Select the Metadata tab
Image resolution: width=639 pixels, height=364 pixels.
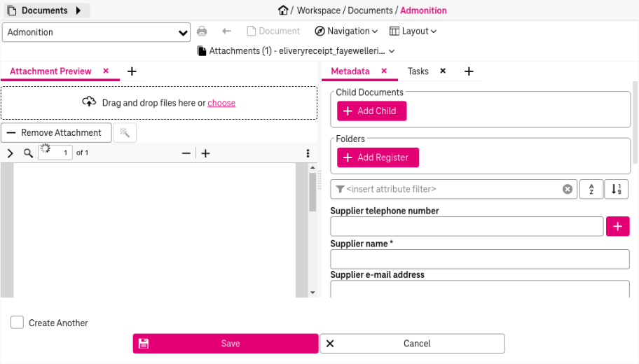[x=350, y=71]
